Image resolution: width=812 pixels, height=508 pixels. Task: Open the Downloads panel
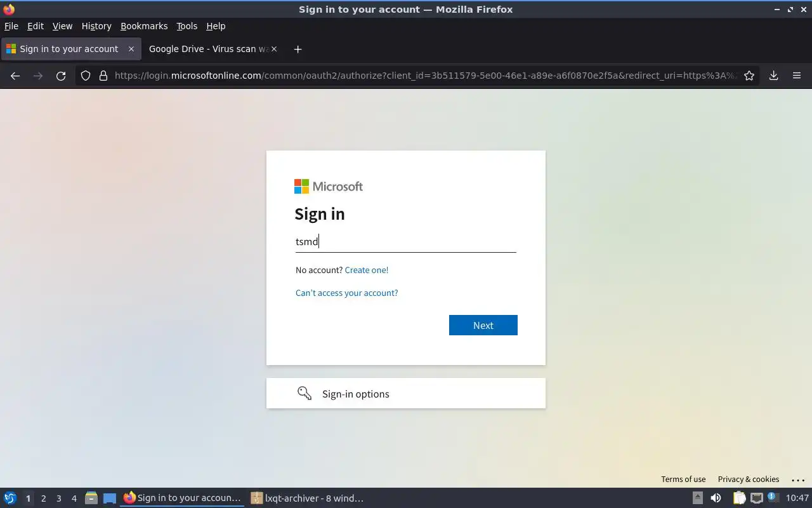pos(773,76)
